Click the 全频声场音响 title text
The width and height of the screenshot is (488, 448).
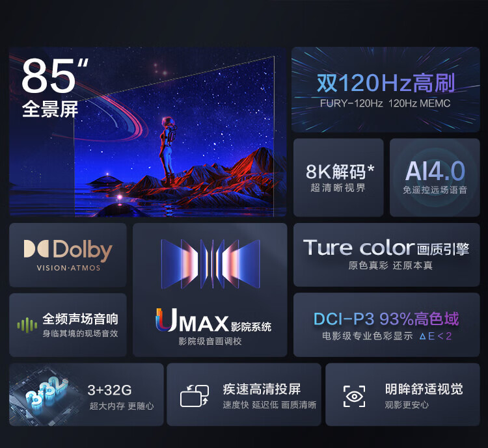80,319
